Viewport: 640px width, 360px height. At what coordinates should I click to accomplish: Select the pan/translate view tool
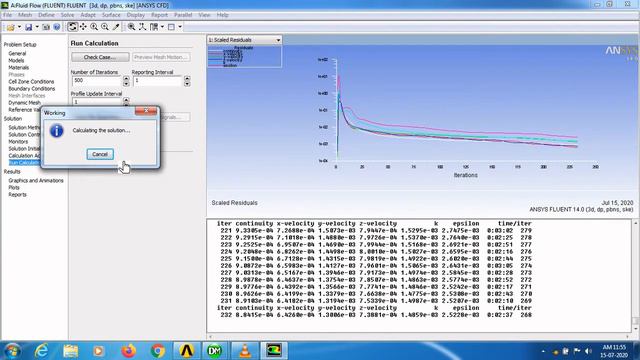(83, 27)
